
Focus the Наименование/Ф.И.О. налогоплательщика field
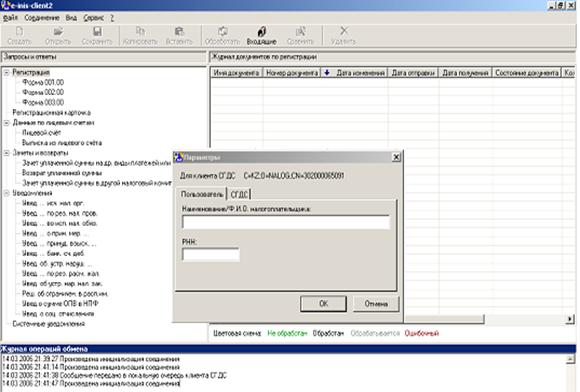[x=286, y=222]
